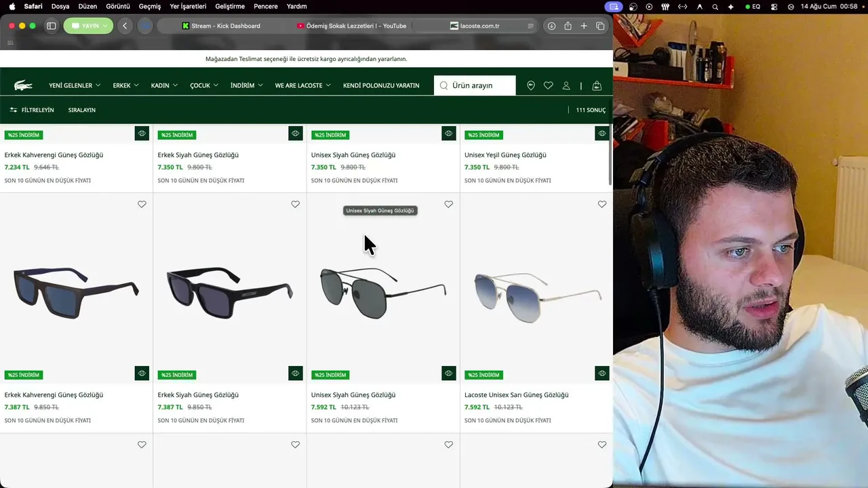
Task: Quick view Erkek Kahverengi Güneş Gözlüğü at 7.387 TL
Action: [142, 373]
